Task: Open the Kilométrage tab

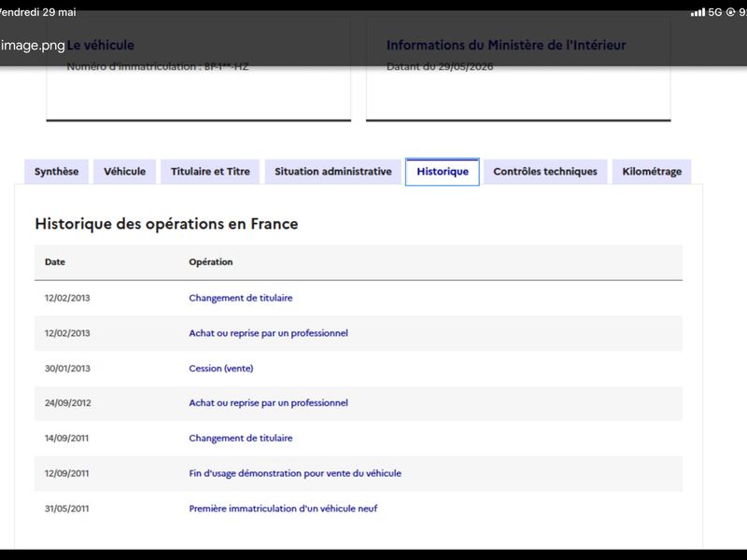Action: tap(652, 172)
